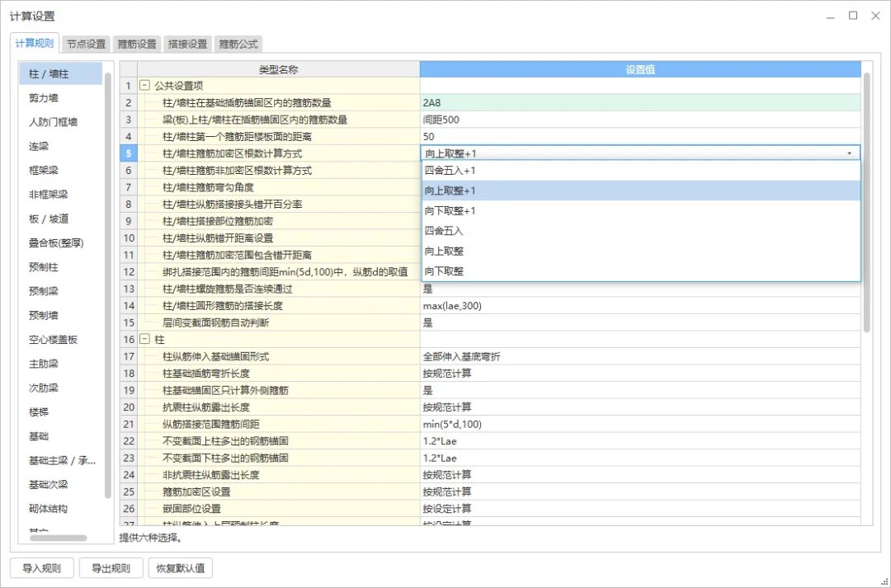Collapse the 柱 settings group

click(144, 340)
